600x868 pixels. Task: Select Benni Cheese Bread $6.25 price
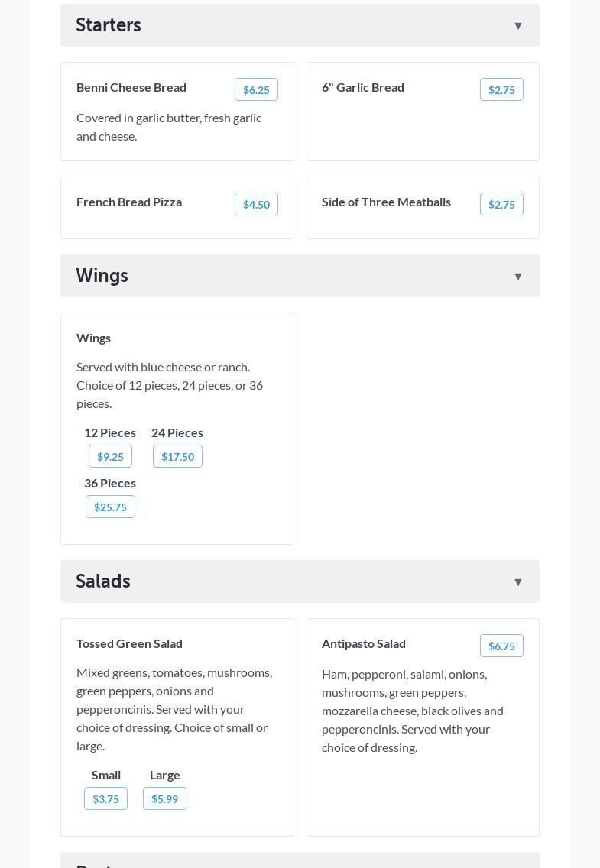coord(256,89)
